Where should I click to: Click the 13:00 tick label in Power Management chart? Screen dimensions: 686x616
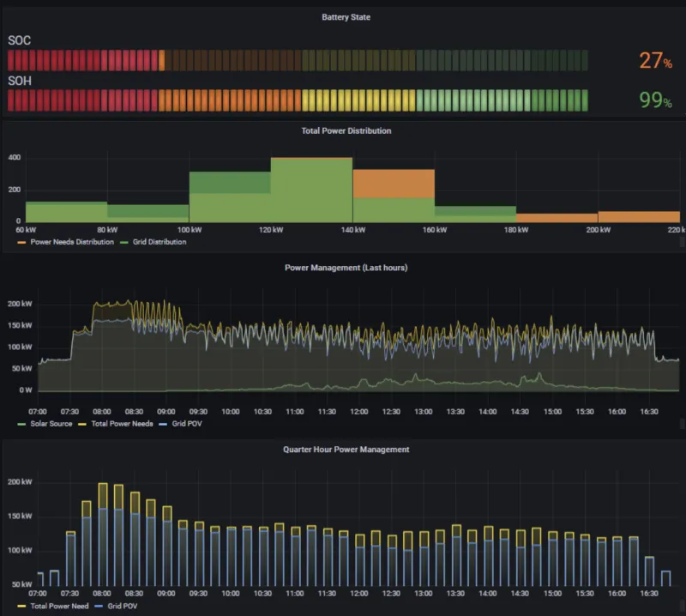tap(423, 412)
